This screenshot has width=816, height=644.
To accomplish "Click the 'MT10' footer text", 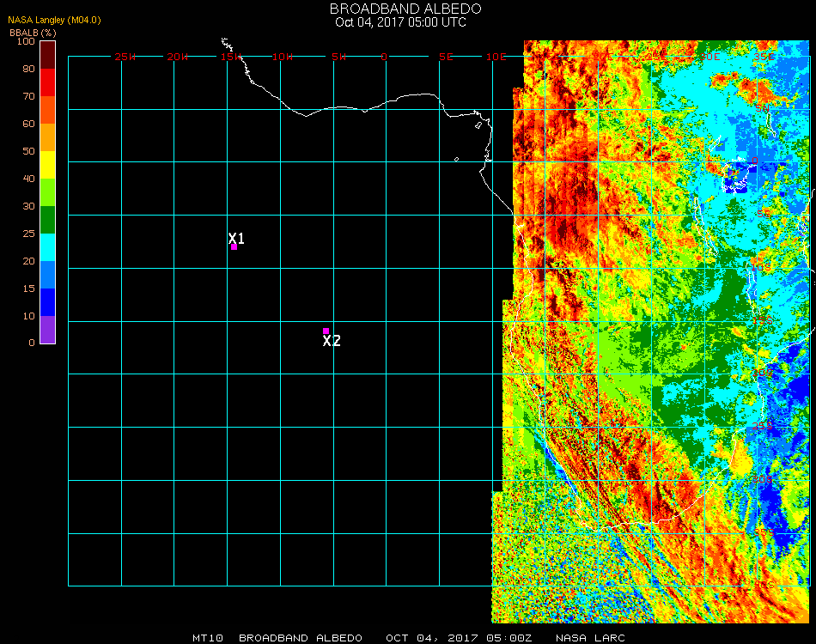I will (x=208, y=638).
